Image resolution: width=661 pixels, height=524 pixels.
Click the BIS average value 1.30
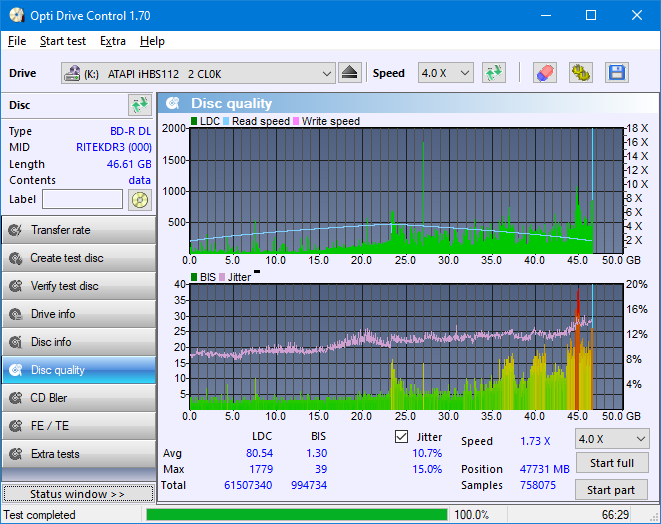point(317,453)
